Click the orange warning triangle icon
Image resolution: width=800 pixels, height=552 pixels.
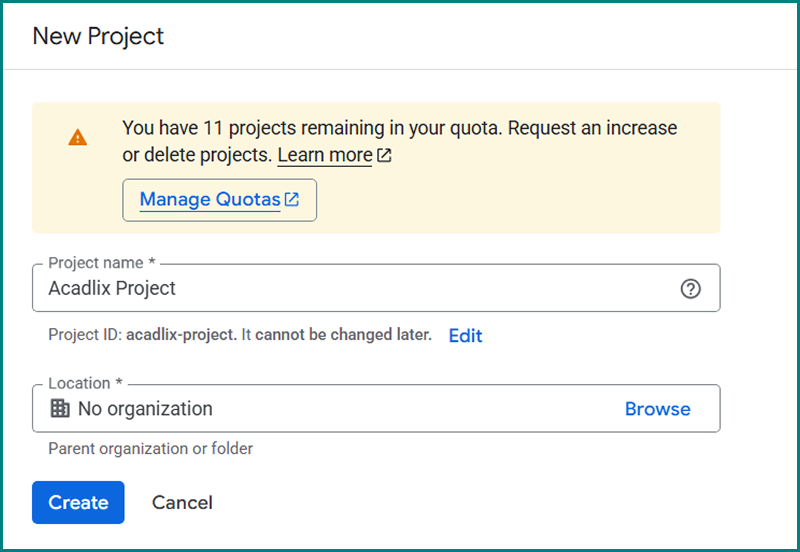(x=78, y=138)
